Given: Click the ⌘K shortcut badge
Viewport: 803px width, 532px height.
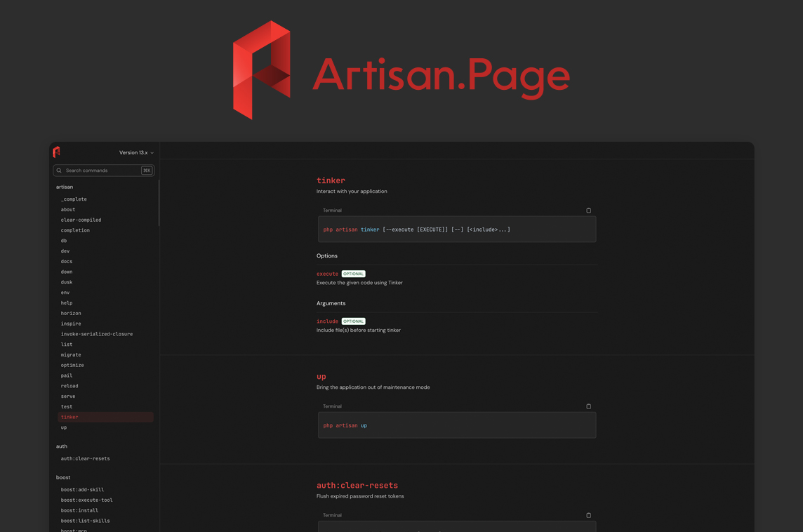Looking at the screenshot, I should tap(147, 171).
